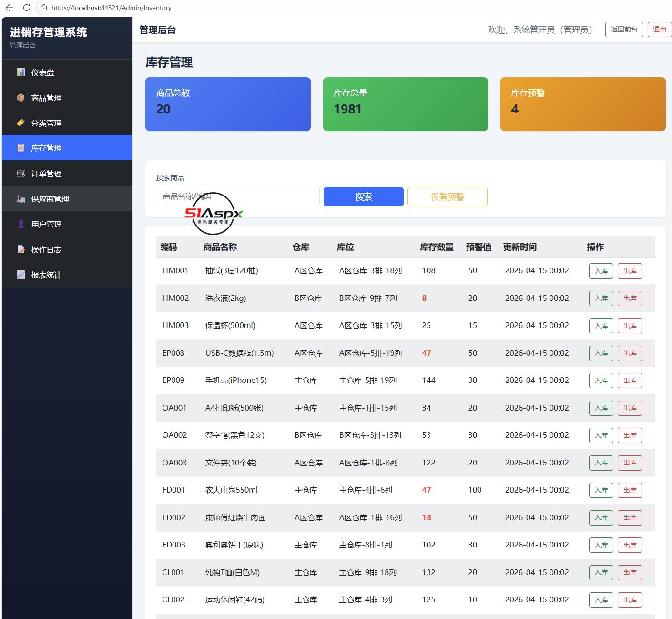Screen dimensions: 672x619
Task: Open 商品管理 in the sidebar
Action: point(67,98)
